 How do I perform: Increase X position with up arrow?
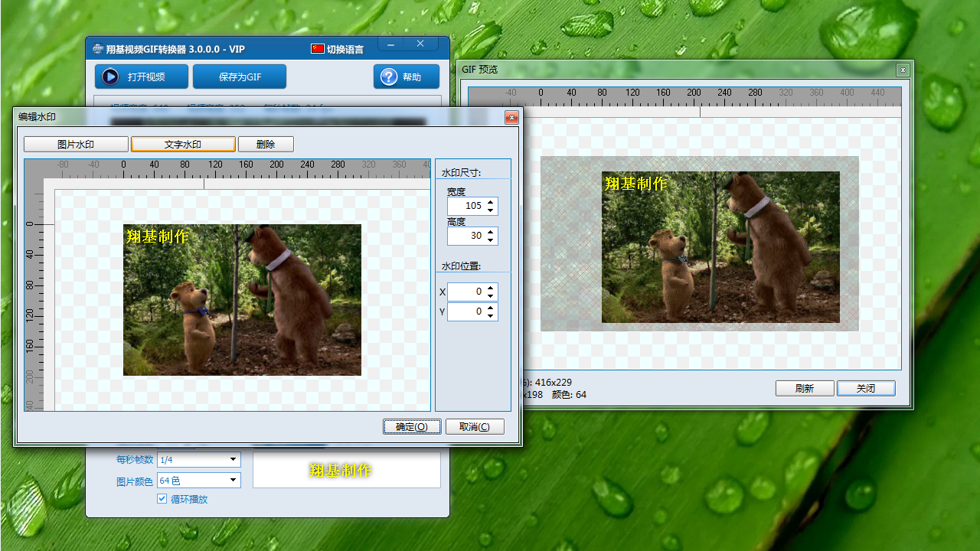pos(491,288)
